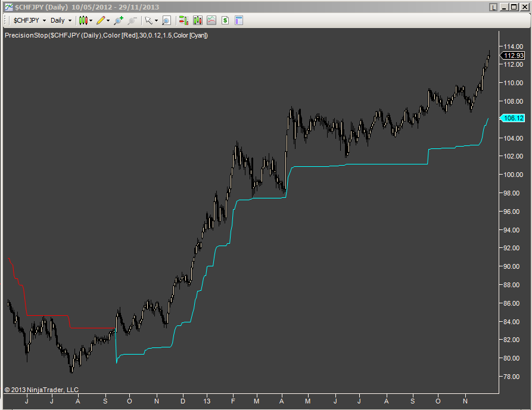Expand the cursor tool dropdown arrow
The image size is (532, 410).
click(x=156, y=20)
